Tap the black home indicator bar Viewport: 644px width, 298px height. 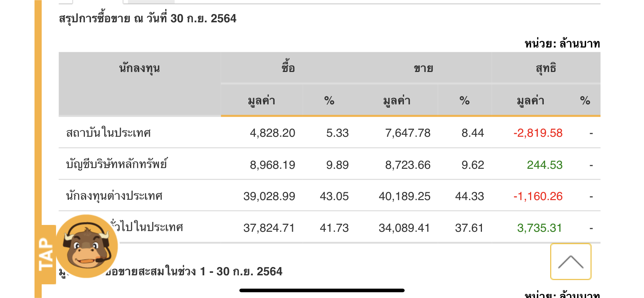322,290
